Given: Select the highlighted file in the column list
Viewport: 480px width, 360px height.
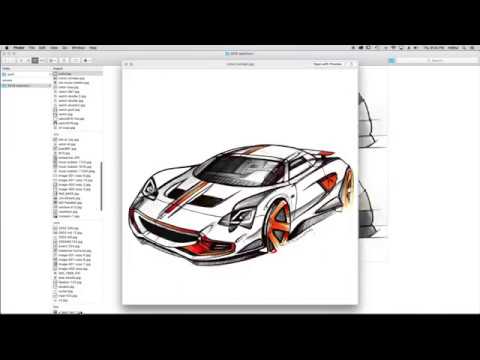Looking at the screenshot, I should coord(78,74).
